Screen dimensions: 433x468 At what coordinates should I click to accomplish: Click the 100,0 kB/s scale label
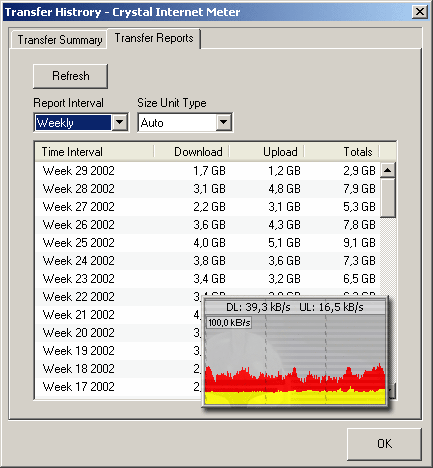pyautogui.click(x=229, y=323)
